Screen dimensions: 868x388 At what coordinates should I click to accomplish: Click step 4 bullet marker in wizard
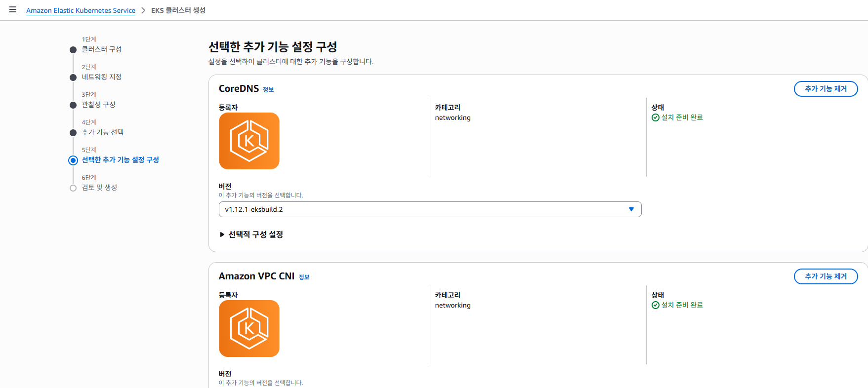(x=73, y=133)
